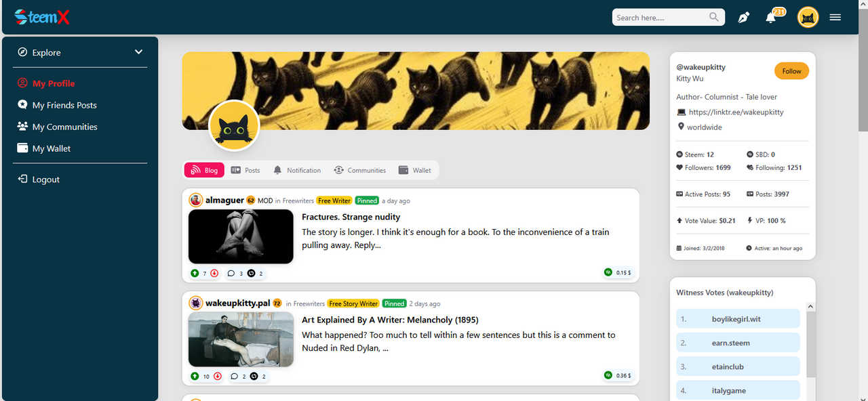The image size is (868, 401).
Task: Click almaguer's small avatar icon
Action: 196,200
